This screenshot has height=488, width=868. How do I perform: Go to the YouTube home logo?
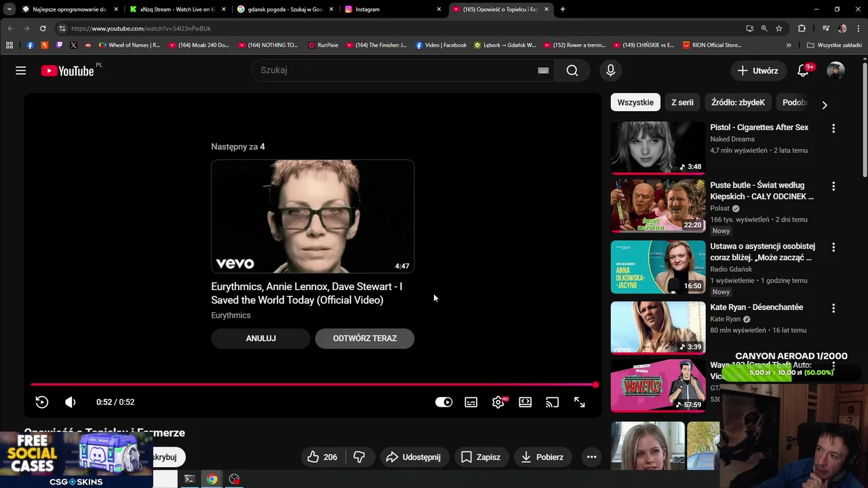pos(67,70)
